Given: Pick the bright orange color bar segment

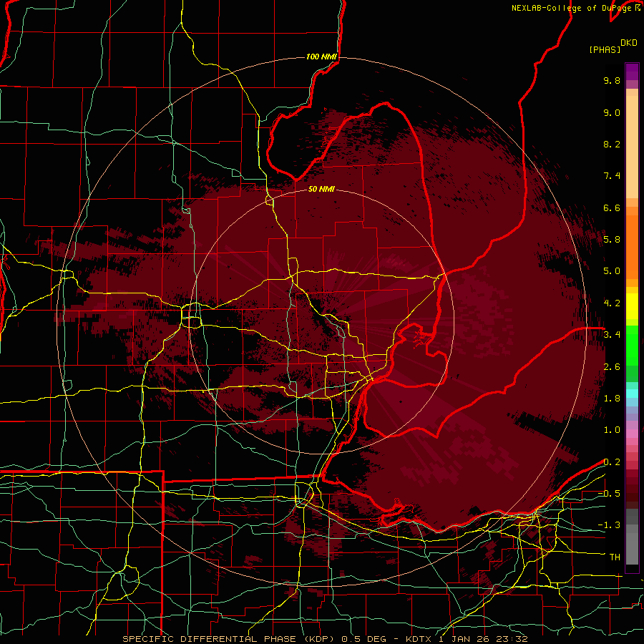Looking at the screenshot, I should (632, 248).
